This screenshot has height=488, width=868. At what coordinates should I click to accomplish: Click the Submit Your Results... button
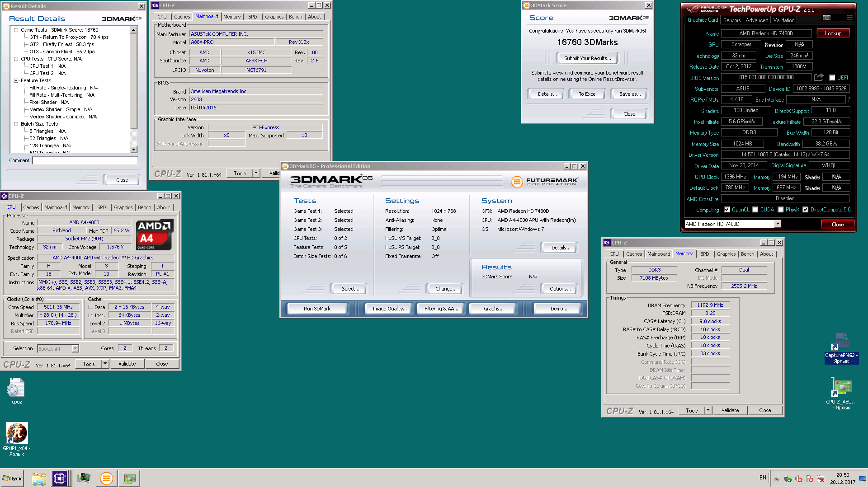click(x=587, y=58)
